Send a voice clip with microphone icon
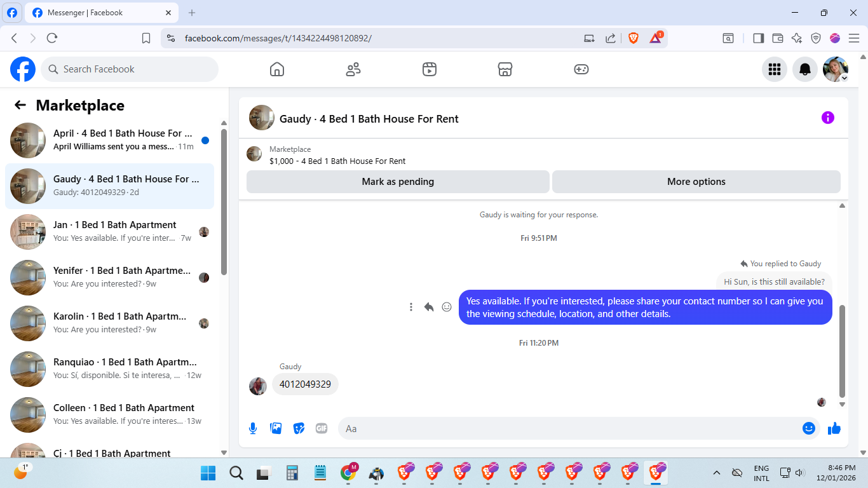868x488 pixels. (x=253, y=428)
